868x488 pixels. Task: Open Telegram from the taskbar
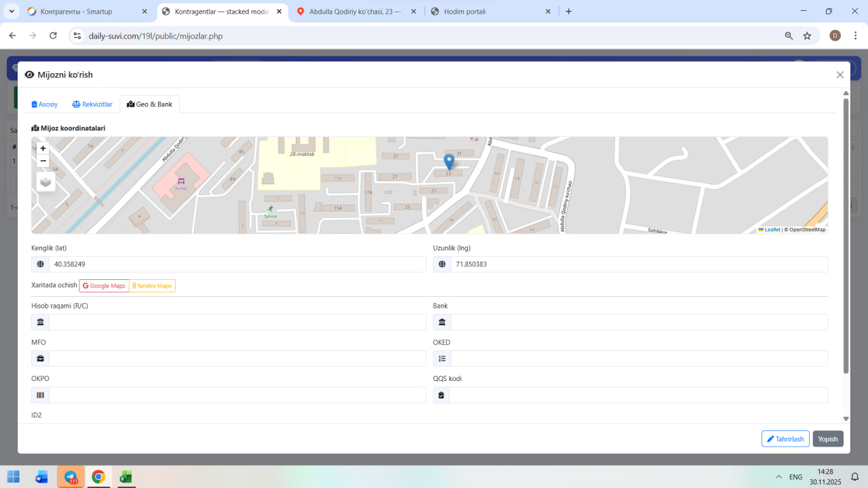click(71, 477)
